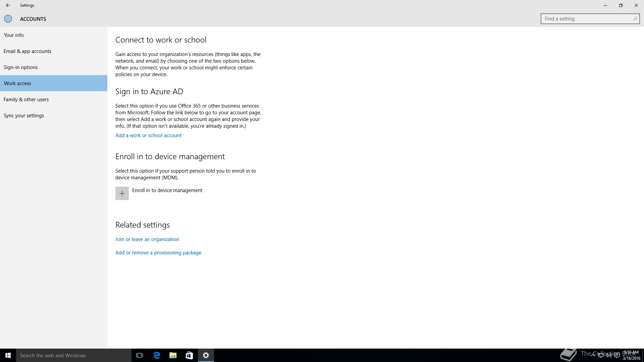Click the network icon in system tray
Screen dimensions: 644x362
point(601,355)
